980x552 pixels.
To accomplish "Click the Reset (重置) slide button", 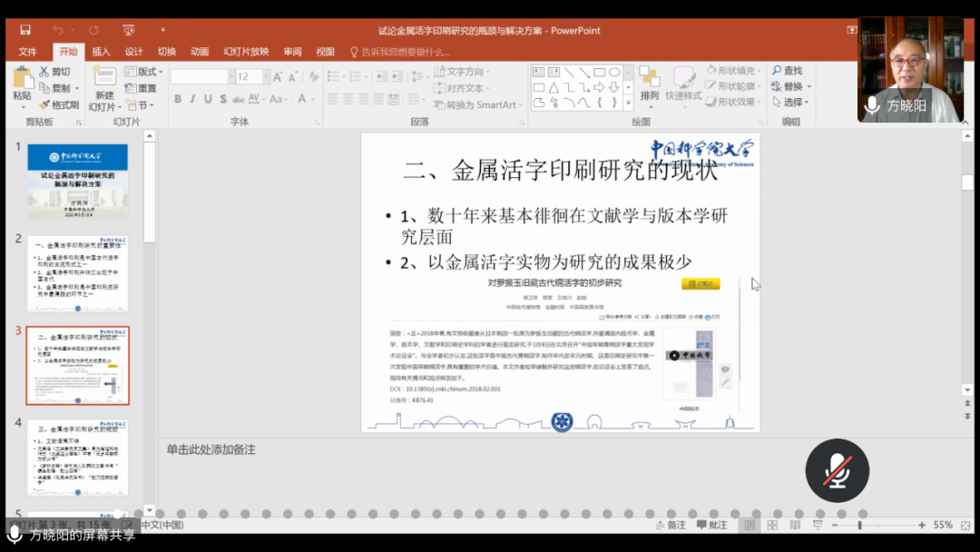I will pyautogui.click(x=141, y=88).
